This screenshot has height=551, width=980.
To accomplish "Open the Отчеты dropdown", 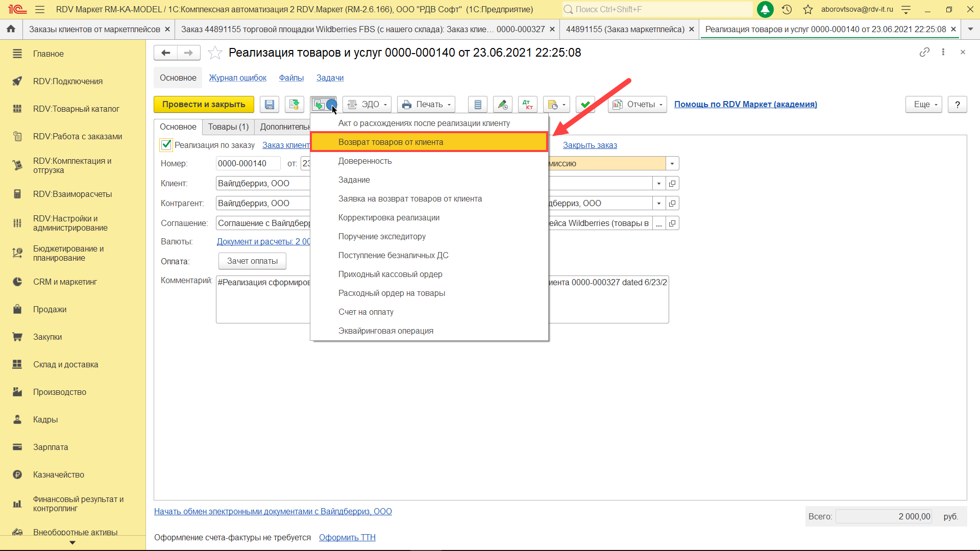I will 638,105.
